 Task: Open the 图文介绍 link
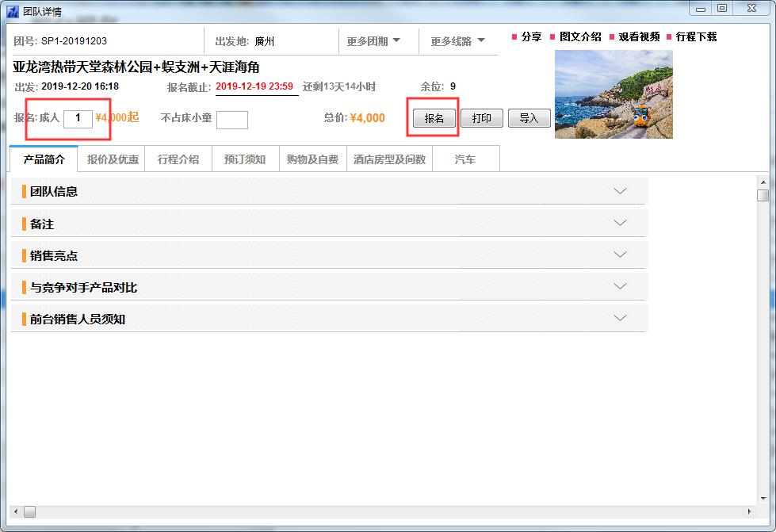(x=580, y=36)
